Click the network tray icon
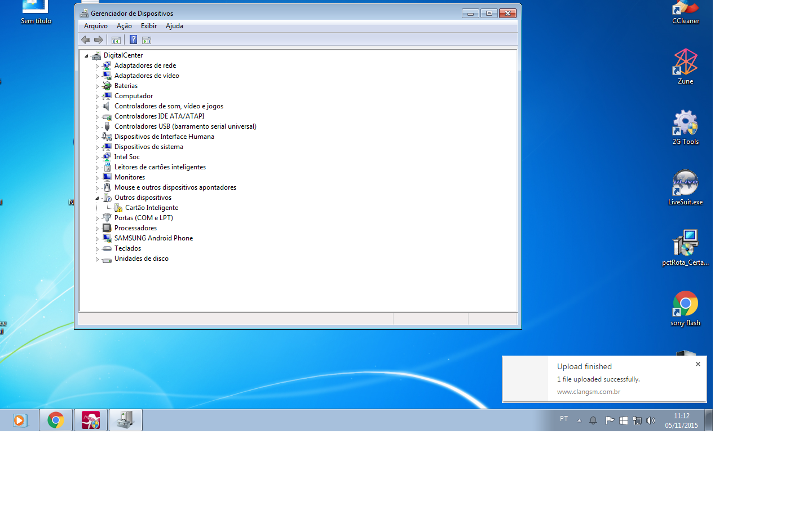The image size is (812, 508). [x=637, y=421]
